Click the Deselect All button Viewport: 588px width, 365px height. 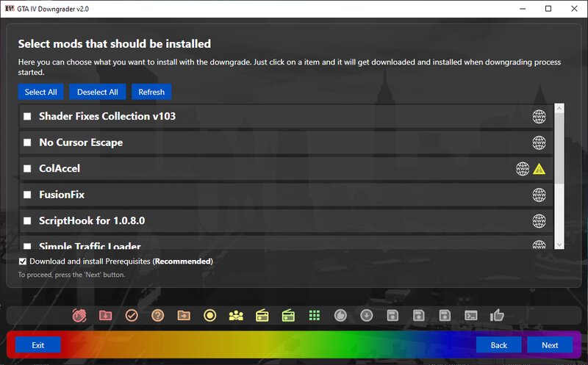98,92
